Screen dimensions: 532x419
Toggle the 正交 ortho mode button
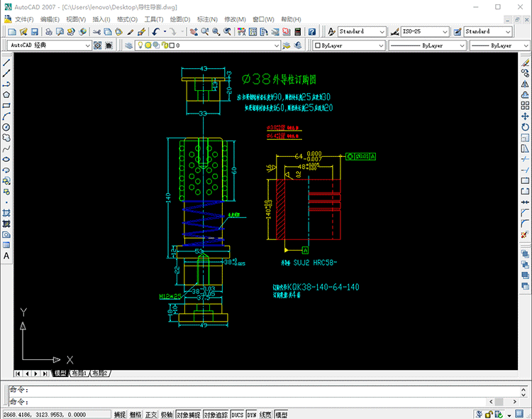click(x=151, y=415)
